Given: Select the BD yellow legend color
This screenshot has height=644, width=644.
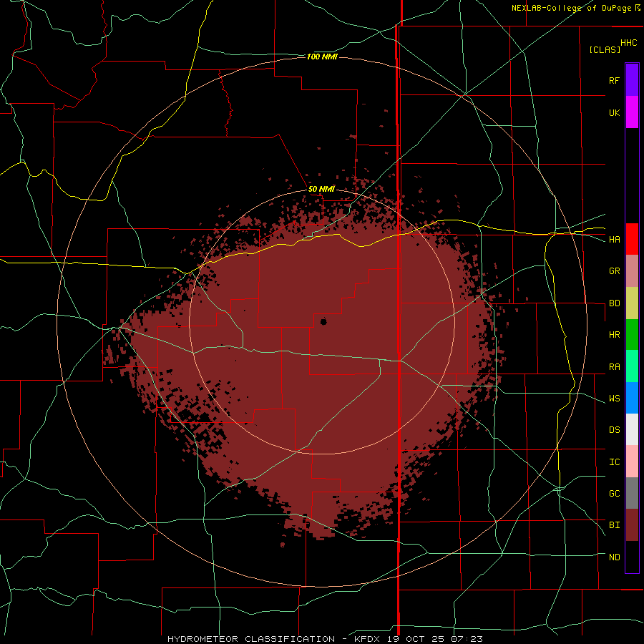Looking at the screenshot, I should click(x=632, y=303).
